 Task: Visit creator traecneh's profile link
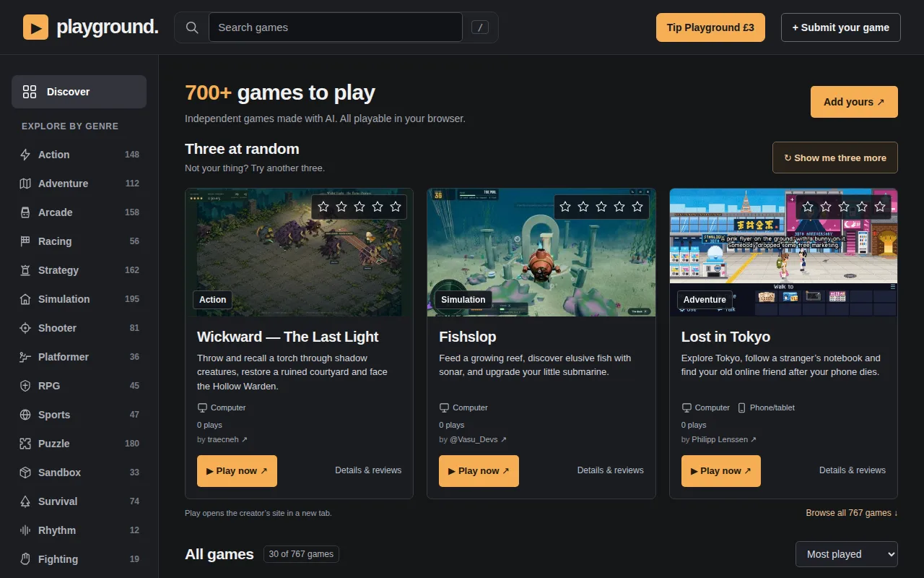[x=227, y=439]
